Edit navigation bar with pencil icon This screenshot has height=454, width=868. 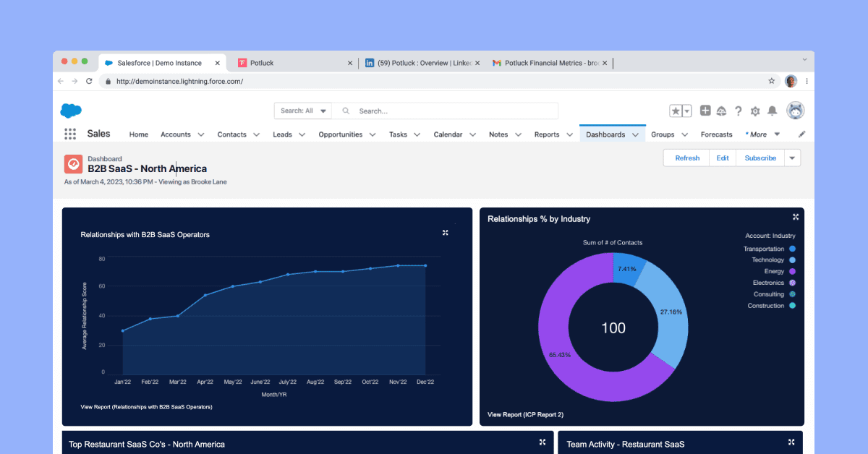(801, 134)
